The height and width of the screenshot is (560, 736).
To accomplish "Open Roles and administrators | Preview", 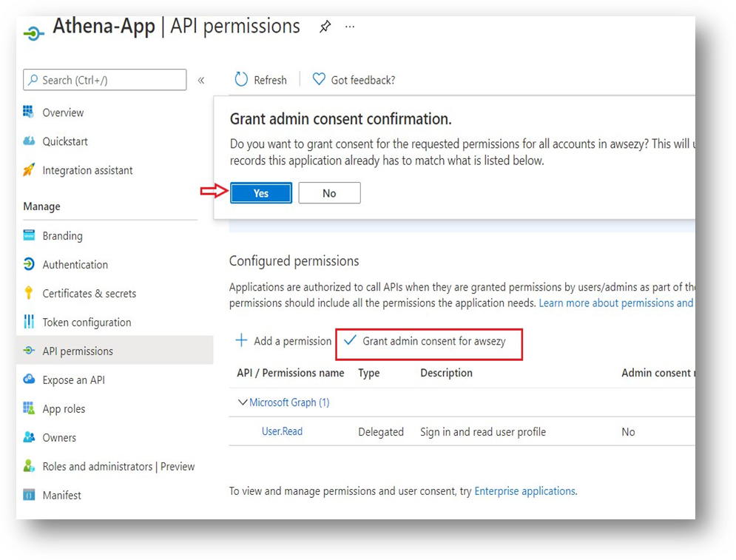I will tap(118, 467).
